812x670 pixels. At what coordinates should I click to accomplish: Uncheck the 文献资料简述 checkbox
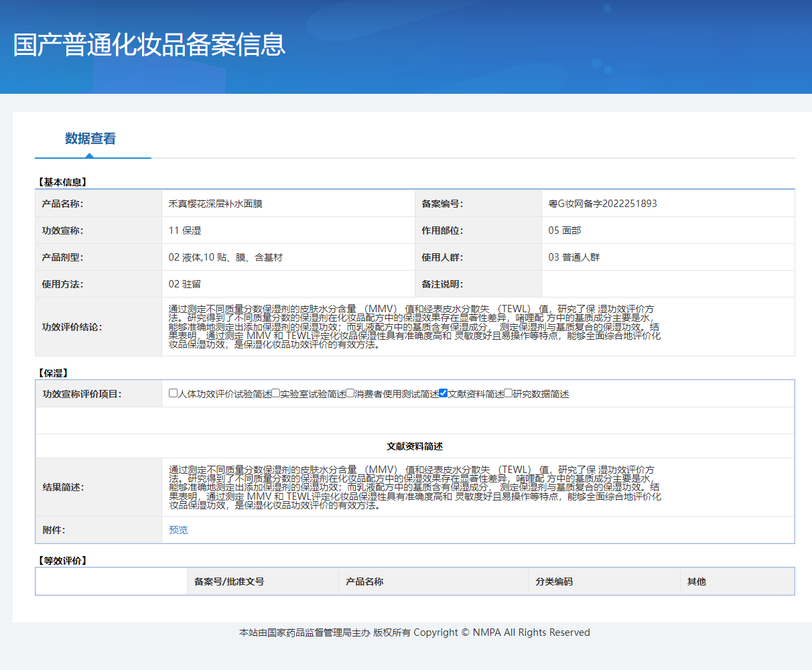pos(443,393)
